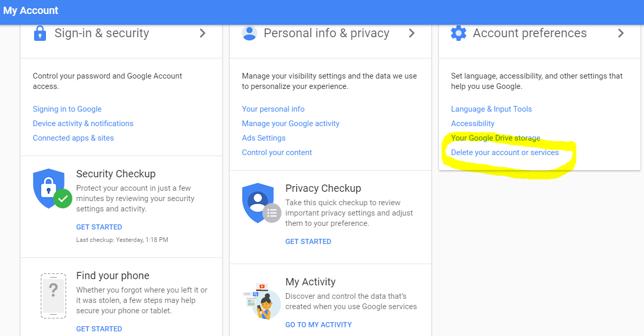Click the Security Checkup shield icon
The height and width of the screenshot is (336, 644).
(x=52, y=189)
